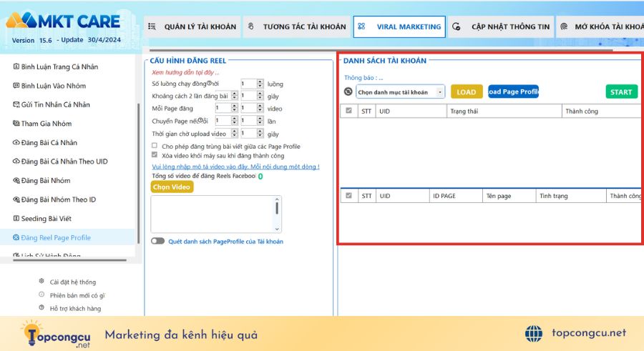Click the help icon in Số luồng chạy đồng thời
The image size is (644, 351).
pyautogui.click(x=210, y=83)
